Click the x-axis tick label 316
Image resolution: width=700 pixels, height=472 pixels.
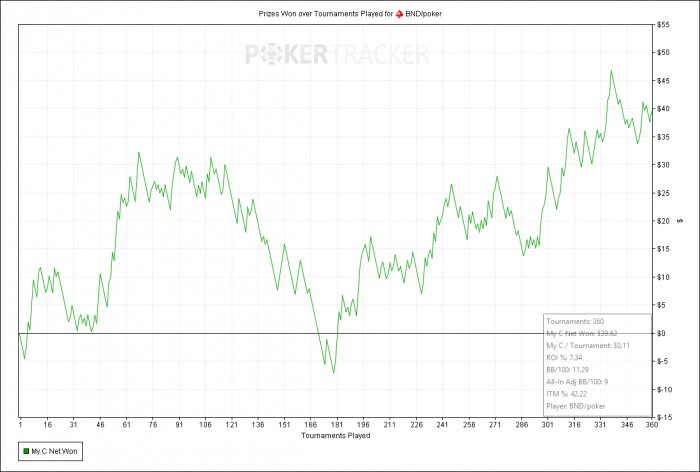574,425
